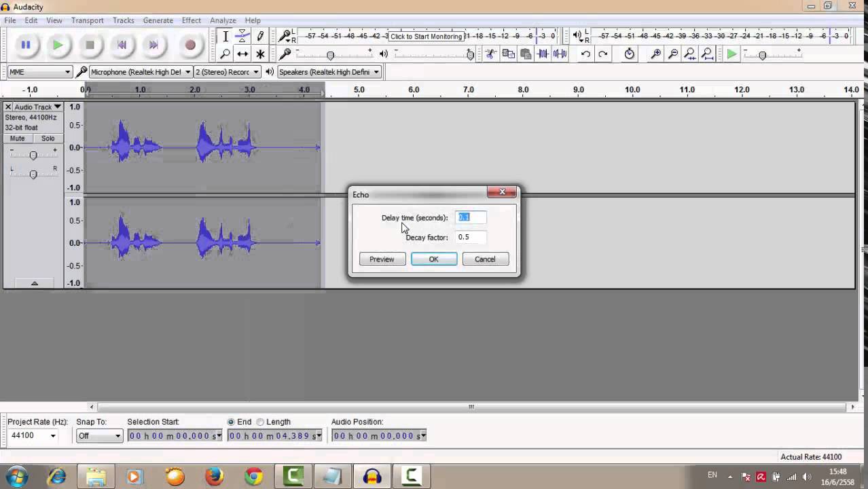Click the Selection Start time field

click(x=175, y=435)
